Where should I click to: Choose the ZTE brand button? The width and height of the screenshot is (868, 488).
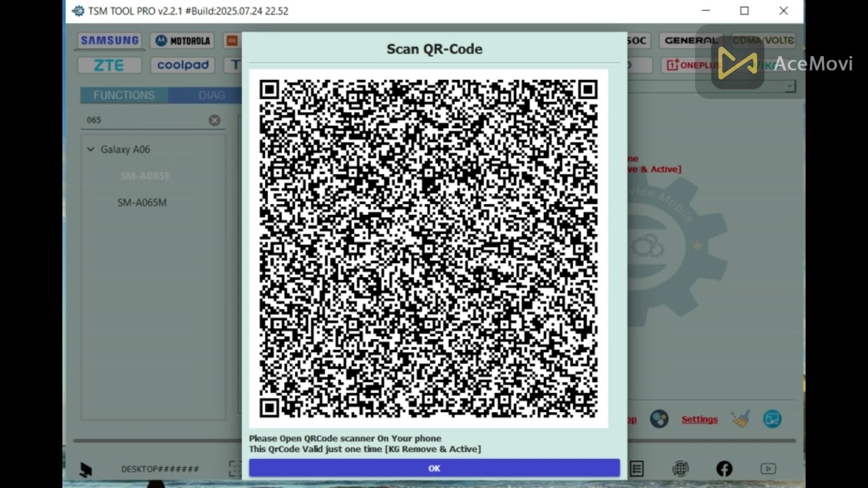tap(109, 65)
